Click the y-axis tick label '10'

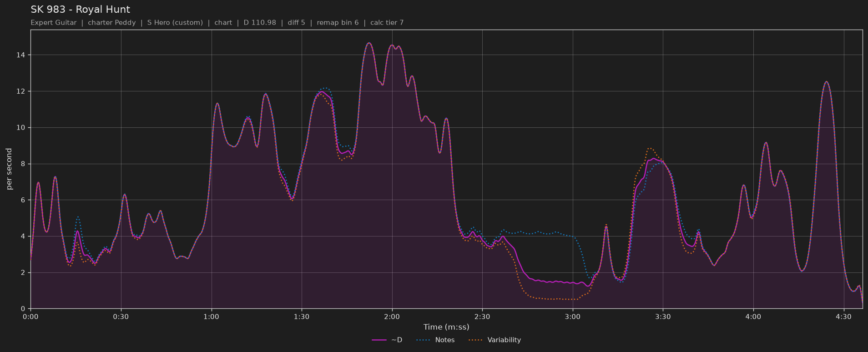21,128
